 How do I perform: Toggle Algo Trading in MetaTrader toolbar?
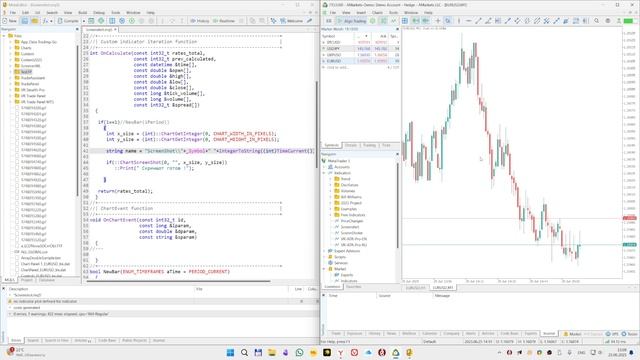click(x=352, y=21)
